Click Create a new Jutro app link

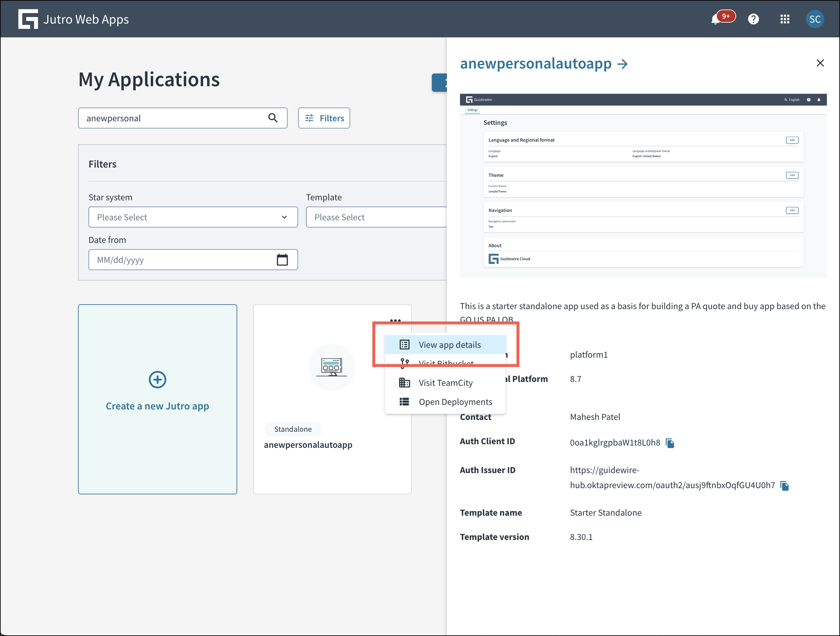click(x=157, y=406)
